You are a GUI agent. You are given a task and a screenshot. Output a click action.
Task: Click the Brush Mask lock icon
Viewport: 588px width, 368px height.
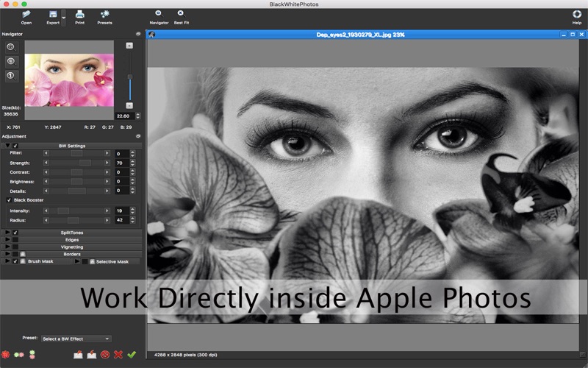point(23,261)
